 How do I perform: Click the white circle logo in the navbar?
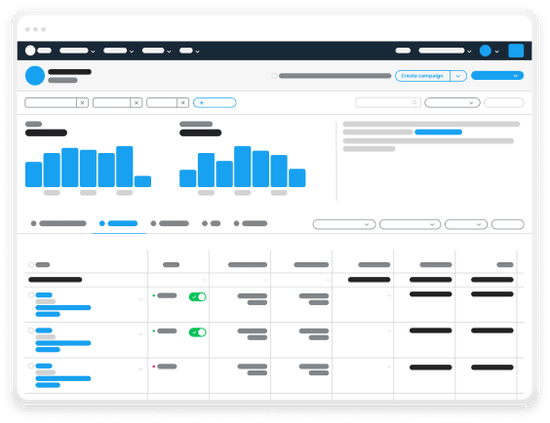(31, 51)
